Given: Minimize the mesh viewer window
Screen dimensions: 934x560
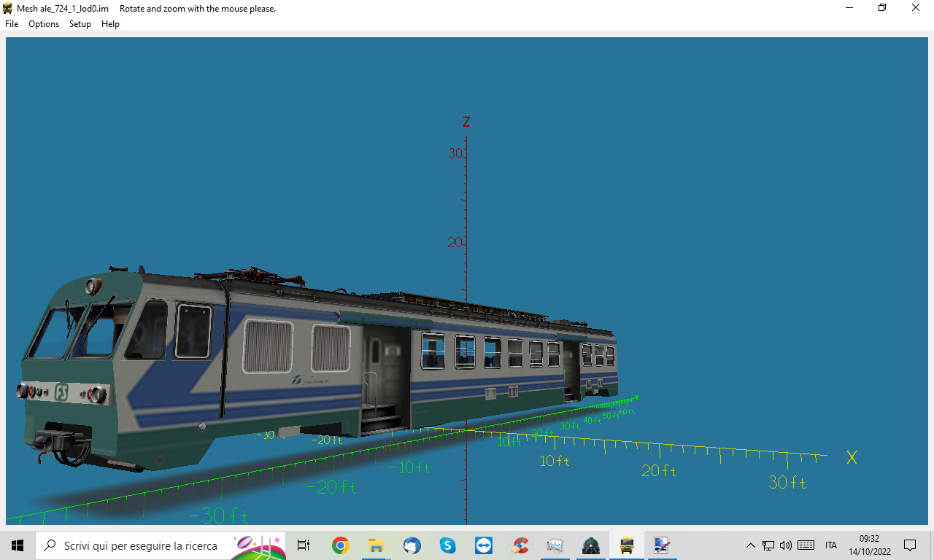Looking at the screenshot, I should click(849, 8).
